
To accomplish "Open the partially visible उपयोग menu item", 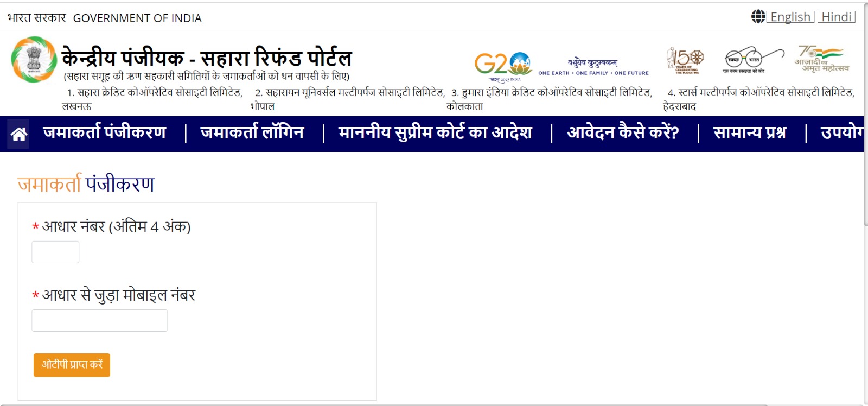I will coord(841,133).
